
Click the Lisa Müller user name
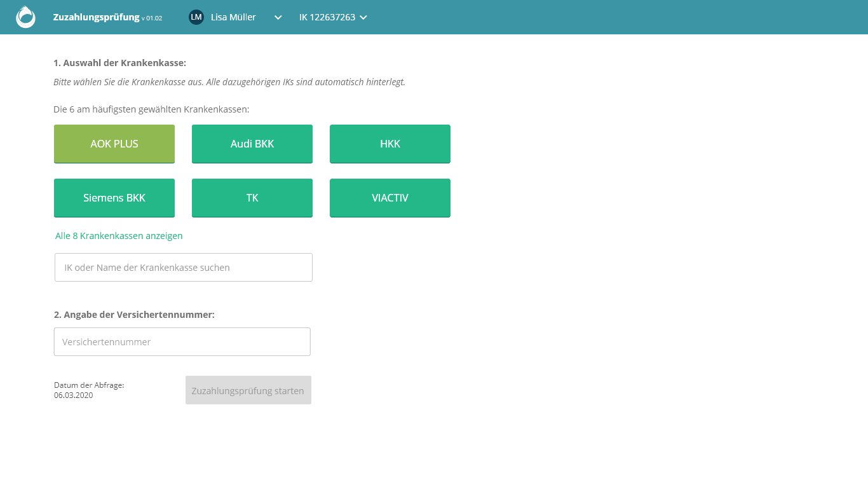pos(233,17)
